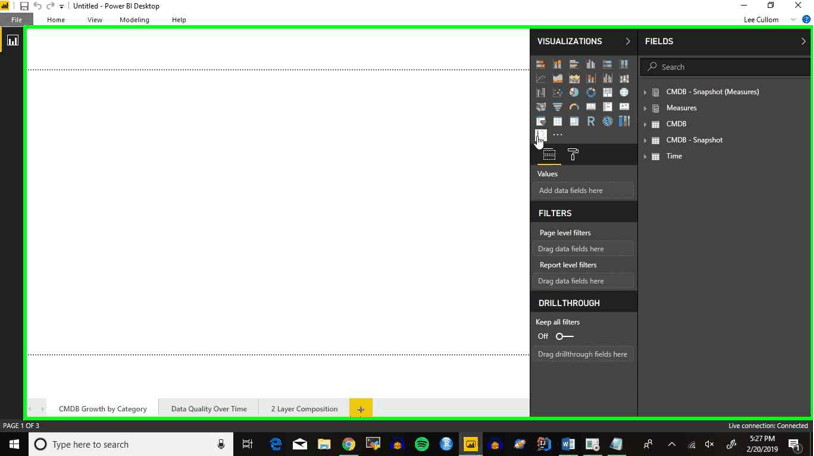Open the Format paint roller tab
The width and height of the screenshot is (814, 456).
tap(573, 154)
